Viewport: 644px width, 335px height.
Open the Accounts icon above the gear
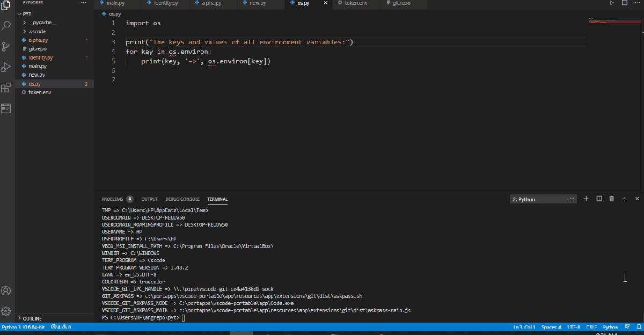tap(6, 290)
